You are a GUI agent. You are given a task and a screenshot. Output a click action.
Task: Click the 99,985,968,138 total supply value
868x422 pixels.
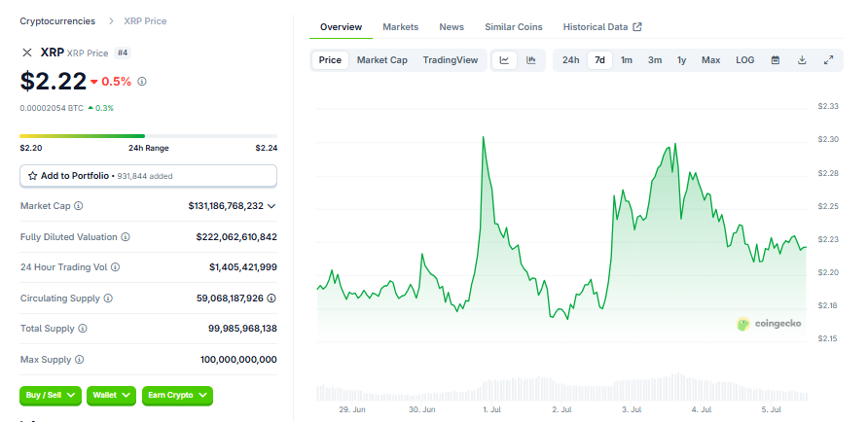click(242, 329)
